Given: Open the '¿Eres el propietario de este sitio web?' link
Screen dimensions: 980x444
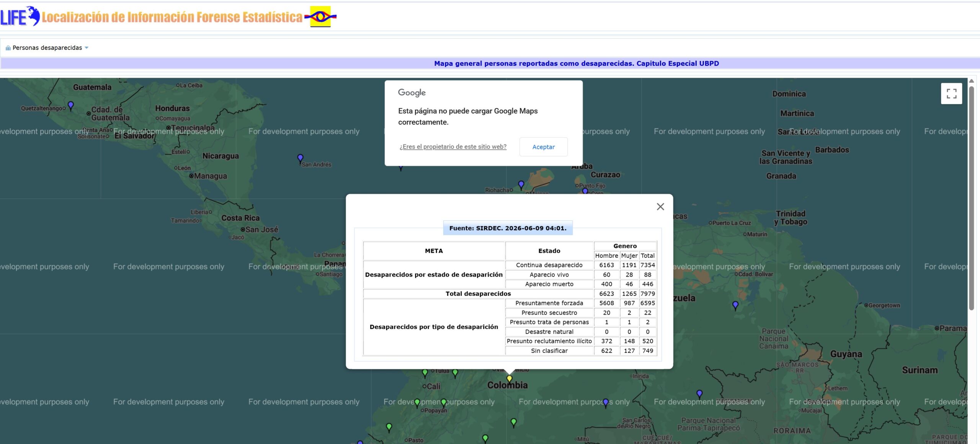Looking at the screenshot, I should tap(453, 147).
